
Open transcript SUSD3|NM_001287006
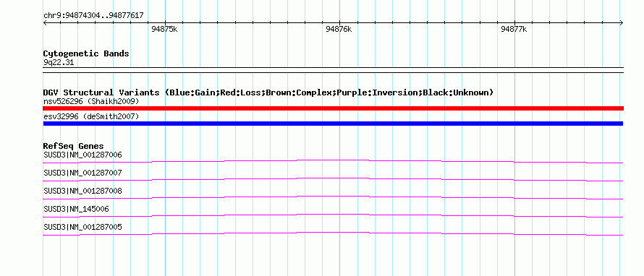click(x=82, y=155)
